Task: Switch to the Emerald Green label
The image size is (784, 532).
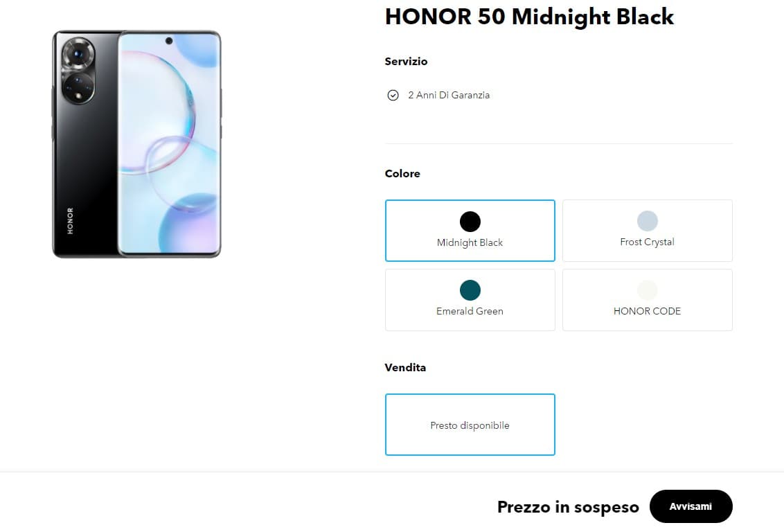Action: [470, 311]
